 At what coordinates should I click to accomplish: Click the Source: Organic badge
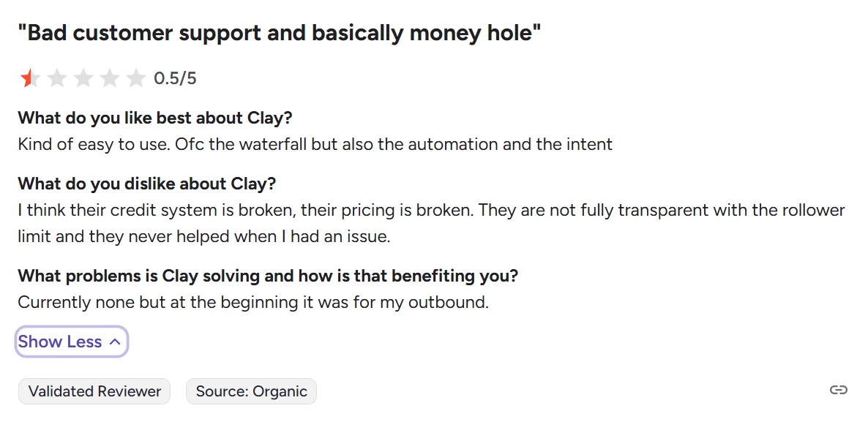tap(251, 391)
